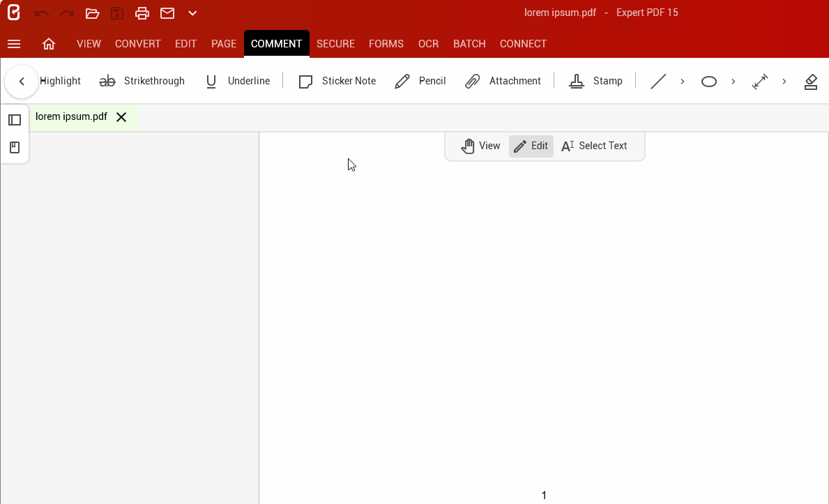Viewport: 829px width, 504px height.
Task: Select the COMMENT ribbon tab
Action: point(277,44)
